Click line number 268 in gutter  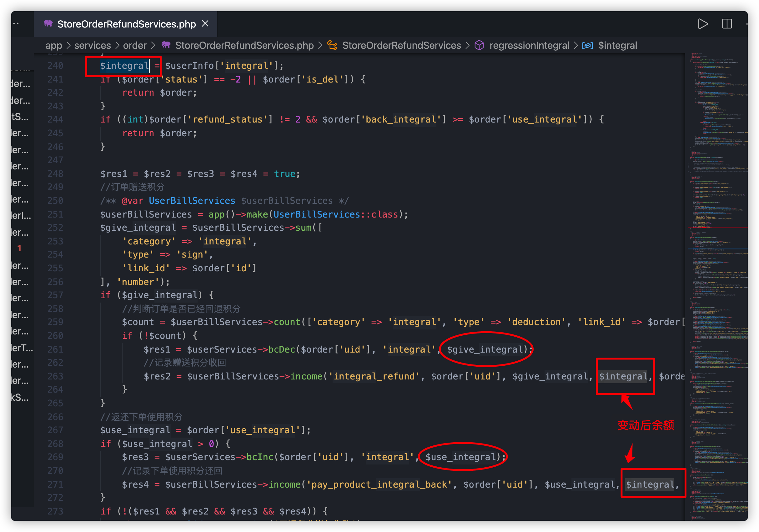[55, 444]
